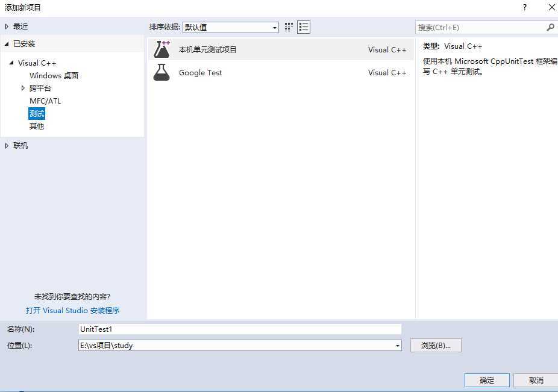The height and width of the screenshot is (392, 558).
Task: Click the Google Test flask icon
Action: 161,73
